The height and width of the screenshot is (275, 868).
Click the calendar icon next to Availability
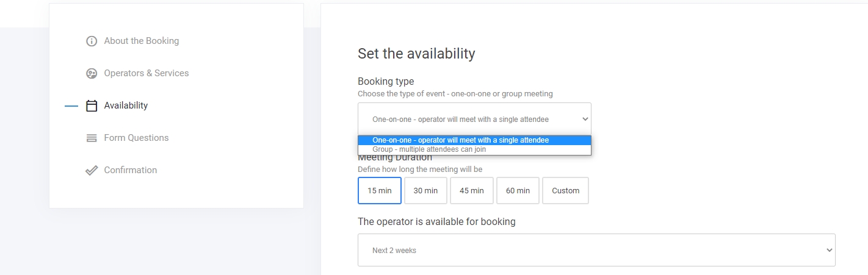coord(92,106)
